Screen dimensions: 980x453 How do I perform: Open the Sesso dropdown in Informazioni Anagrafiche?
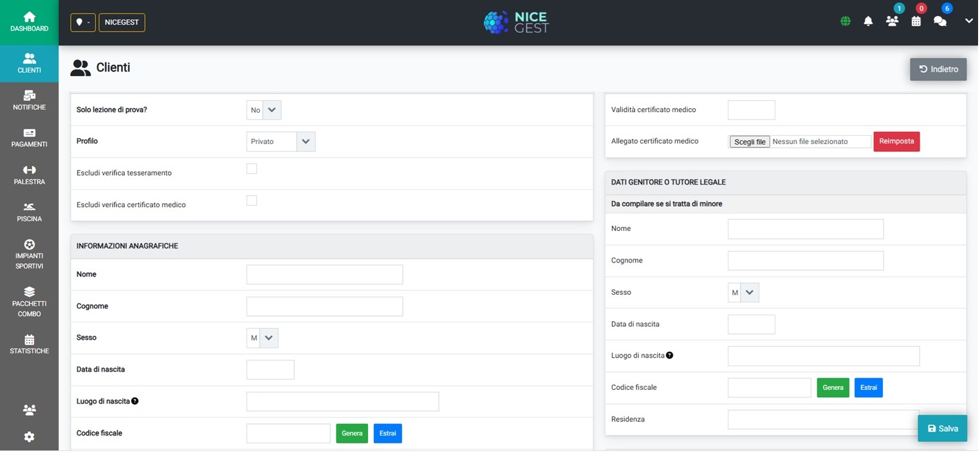tap(263, 338)
